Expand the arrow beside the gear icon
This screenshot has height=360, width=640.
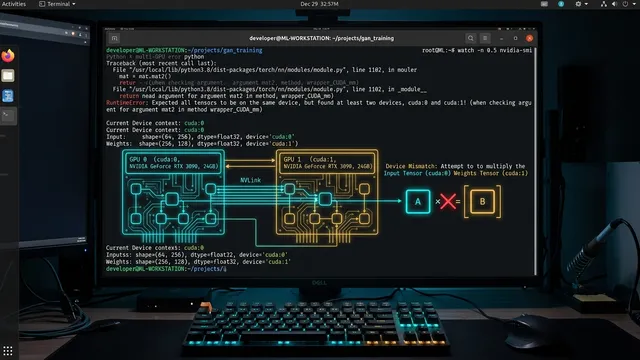[587, 4]
